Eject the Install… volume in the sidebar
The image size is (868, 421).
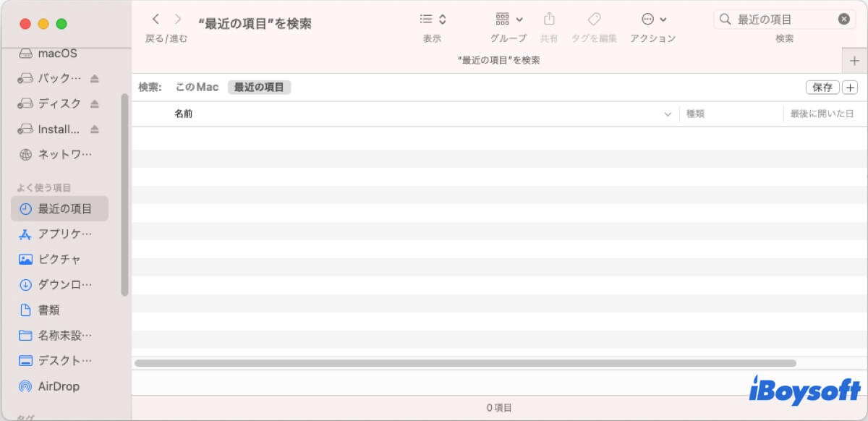point(95,129)
